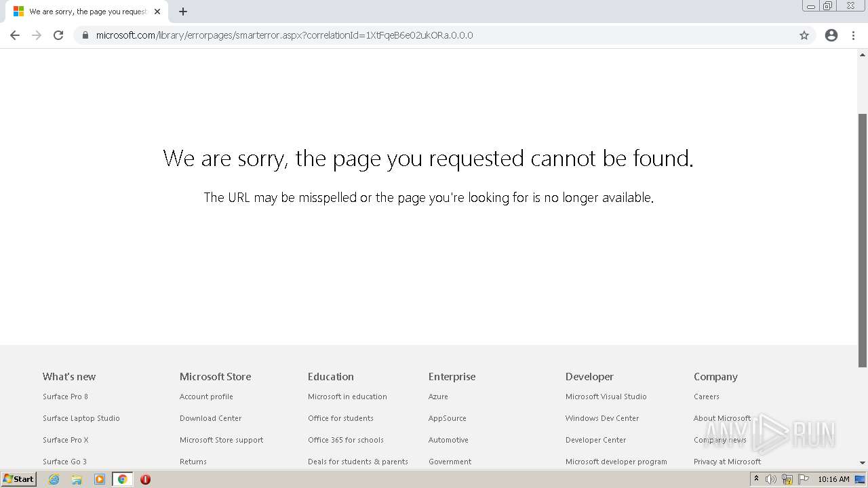Open the Microsoft Store support link
This screenshot has width=868, height=488.
point(221,440)
